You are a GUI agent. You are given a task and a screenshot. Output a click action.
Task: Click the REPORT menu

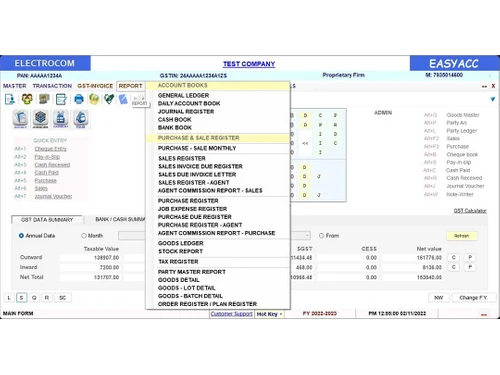point(131,86)
